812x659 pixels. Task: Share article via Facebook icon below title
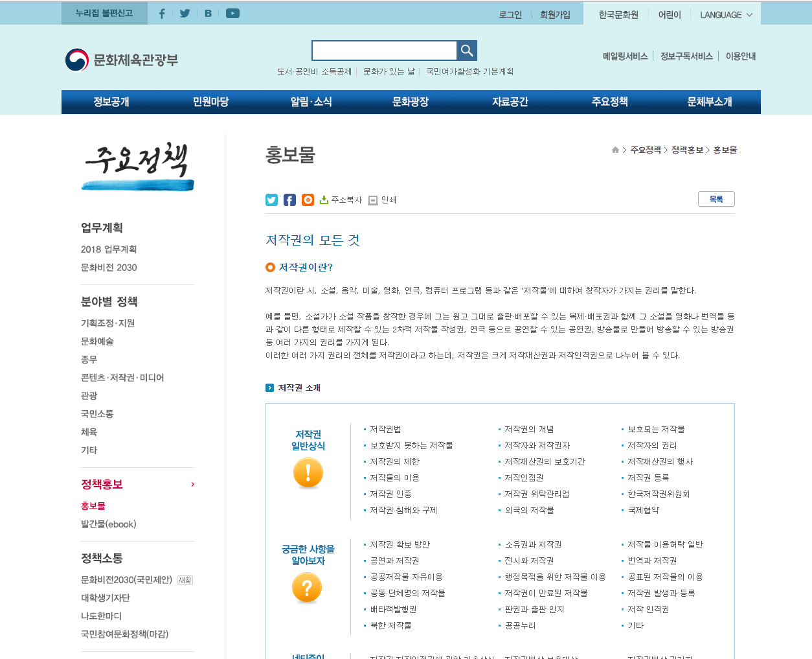click(289, 200)
